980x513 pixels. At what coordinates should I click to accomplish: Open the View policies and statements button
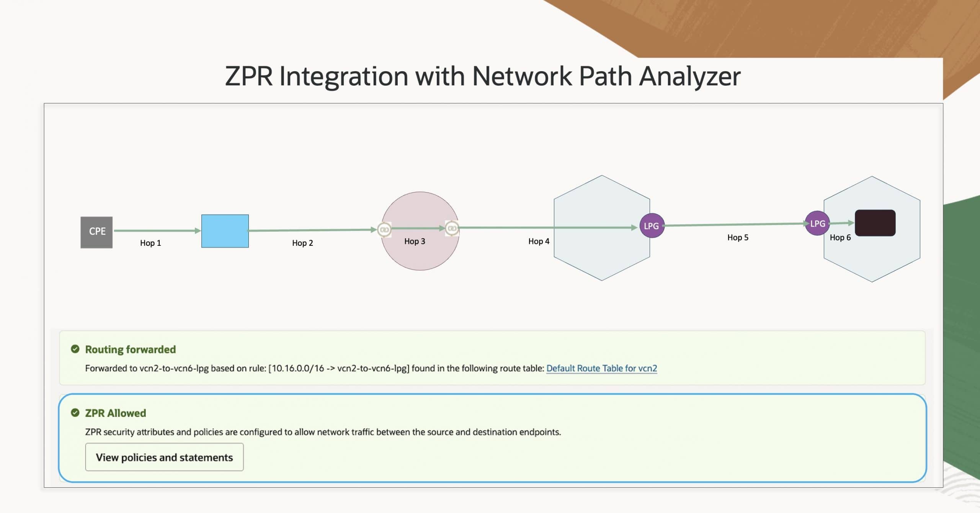pyautogui.click(x=164, y=457)
